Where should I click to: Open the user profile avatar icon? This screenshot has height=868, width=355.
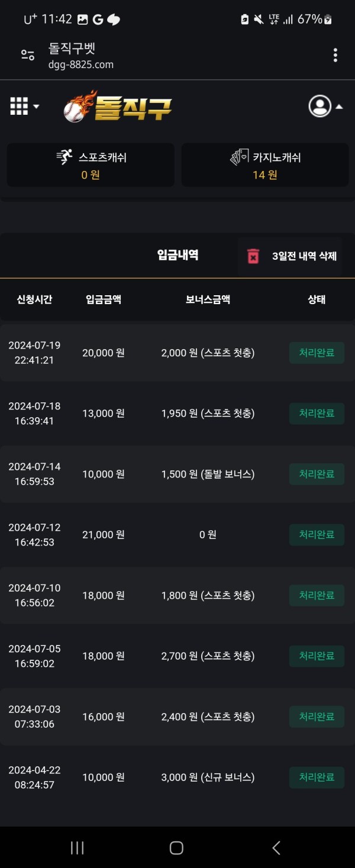[x=320, y=106]
